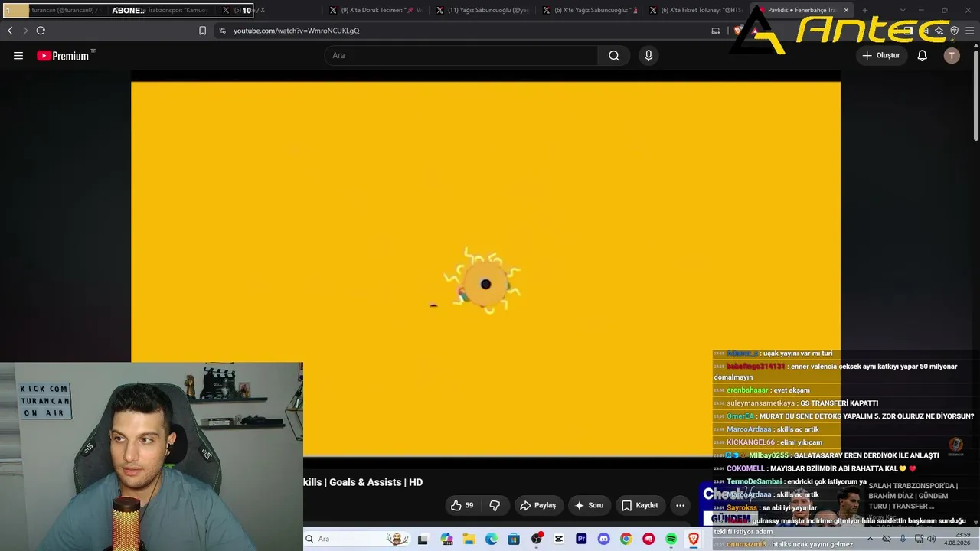This screenshot has height=551, width=980.
Task: Open Task View on the taskbar
Action: 423,540
